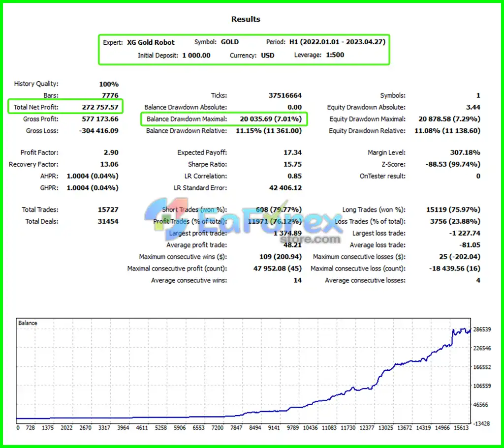Click the chart x-axis value "15613"
Screen dimensions: 504x448
pos(461,428)
